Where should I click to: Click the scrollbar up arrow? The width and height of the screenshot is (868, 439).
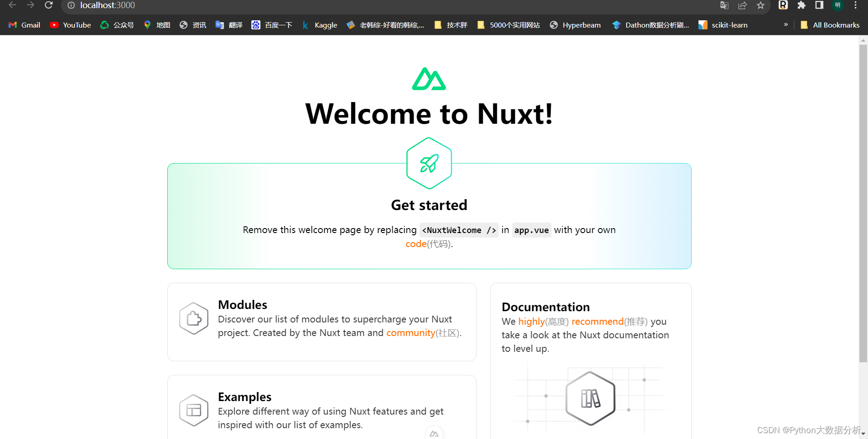click(863, 40)
